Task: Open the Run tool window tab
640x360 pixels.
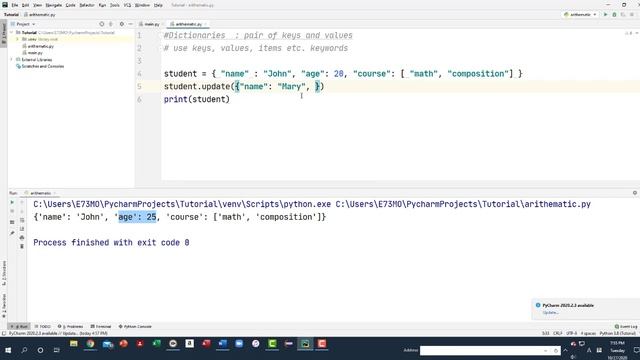Action: [19, 327]
